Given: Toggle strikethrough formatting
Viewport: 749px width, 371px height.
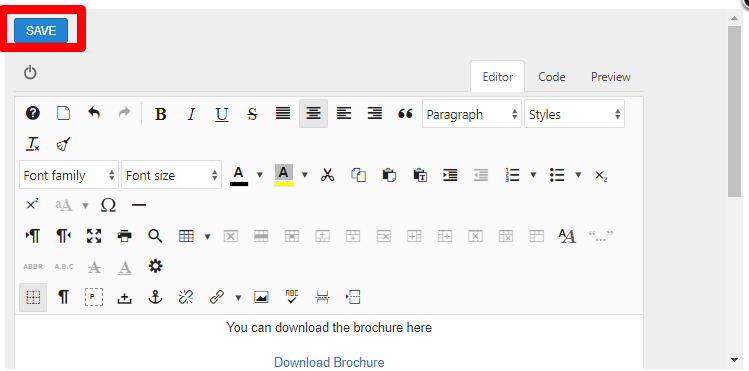Looking at the screenshot, I should [252, 114].
